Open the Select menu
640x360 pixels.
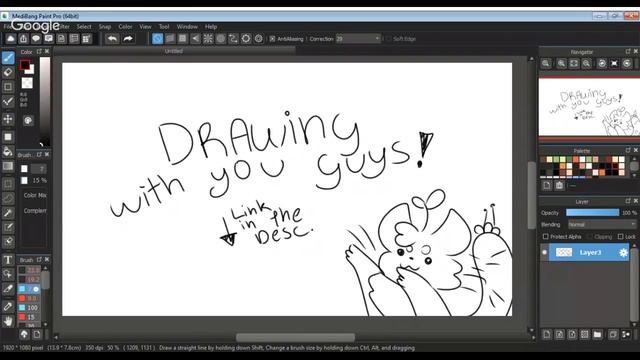84,27
